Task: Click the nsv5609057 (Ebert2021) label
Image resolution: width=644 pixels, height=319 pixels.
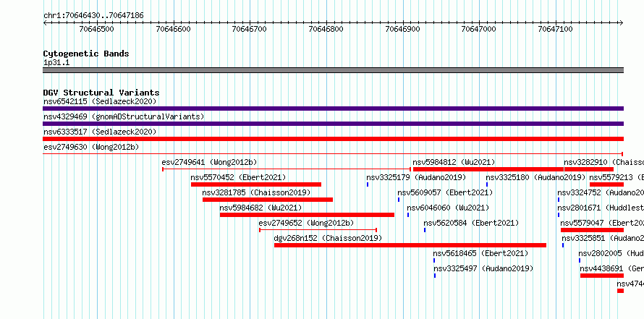Action: click(x=445, y=192)
